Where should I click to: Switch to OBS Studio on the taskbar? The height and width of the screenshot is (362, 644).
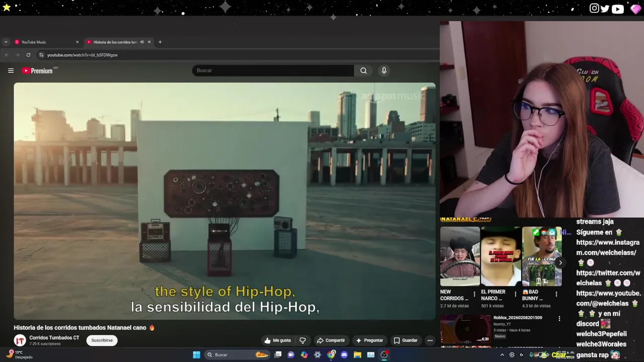point(384,354)
